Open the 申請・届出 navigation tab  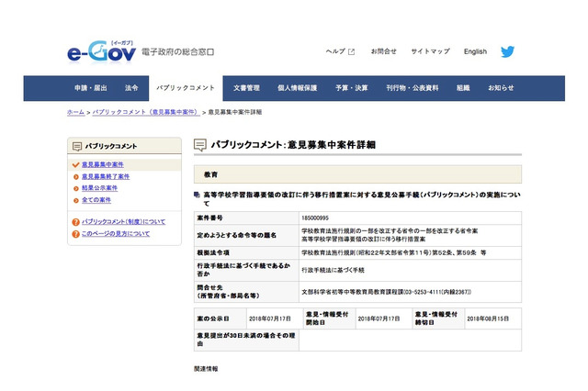point(91,88)
